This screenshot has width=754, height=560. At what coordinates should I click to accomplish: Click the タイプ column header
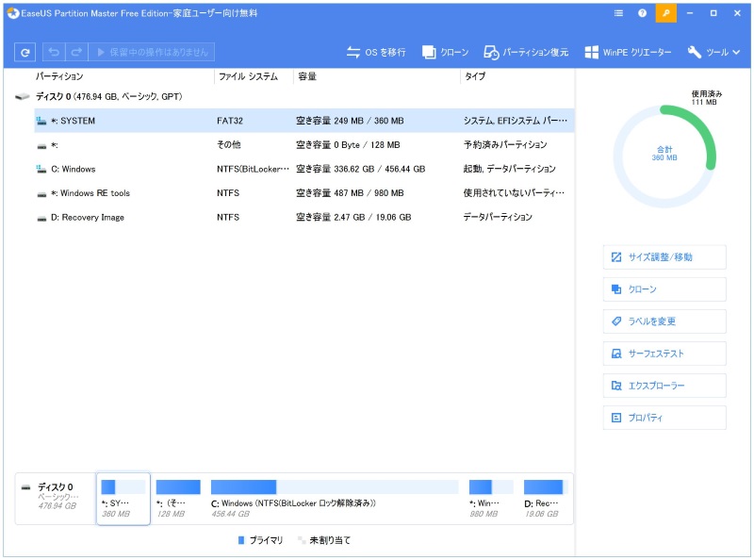[475, 76]
